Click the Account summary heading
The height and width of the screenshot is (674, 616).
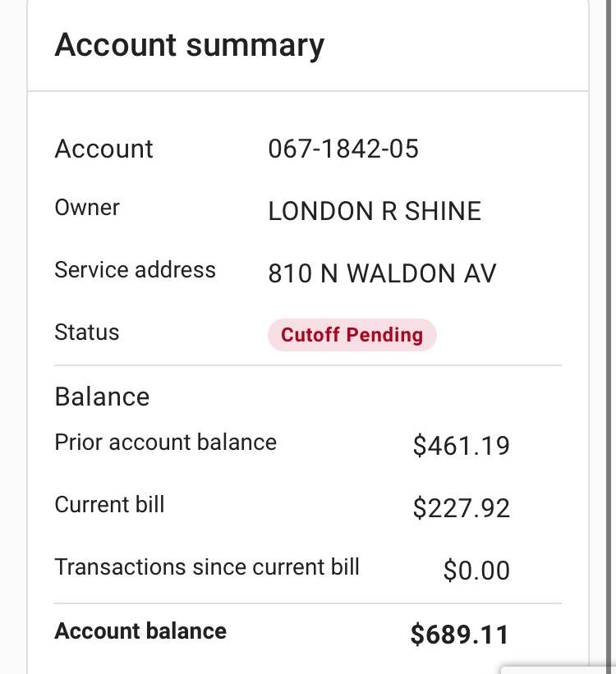[x=189, y=44]
